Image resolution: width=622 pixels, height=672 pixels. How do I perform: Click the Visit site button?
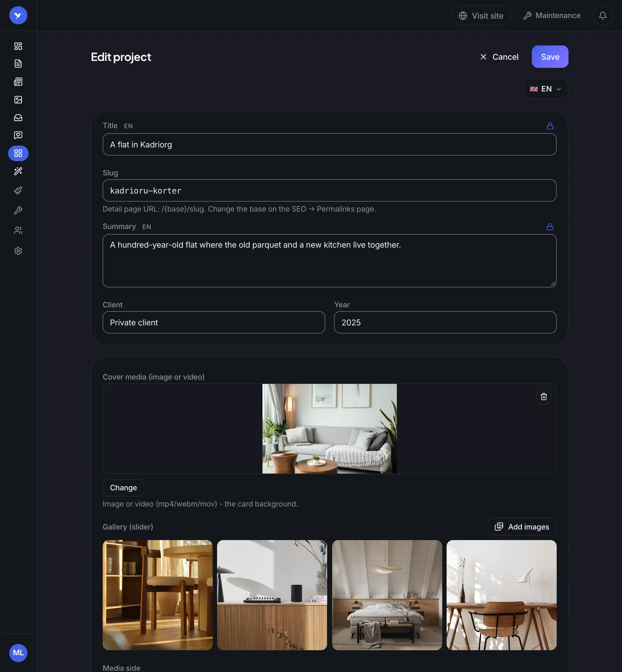480,16
